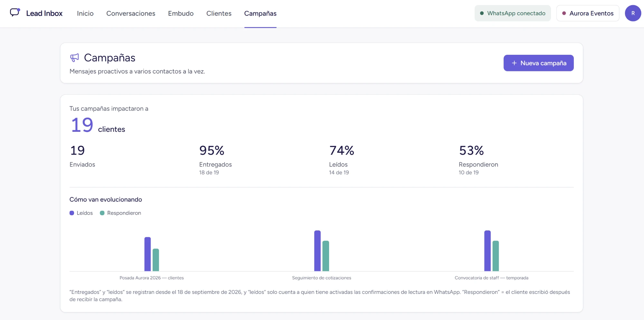The image size is (644, 320).
Task: Click green Respondieron bar for Convocatoria de staff
Action: 496,256
